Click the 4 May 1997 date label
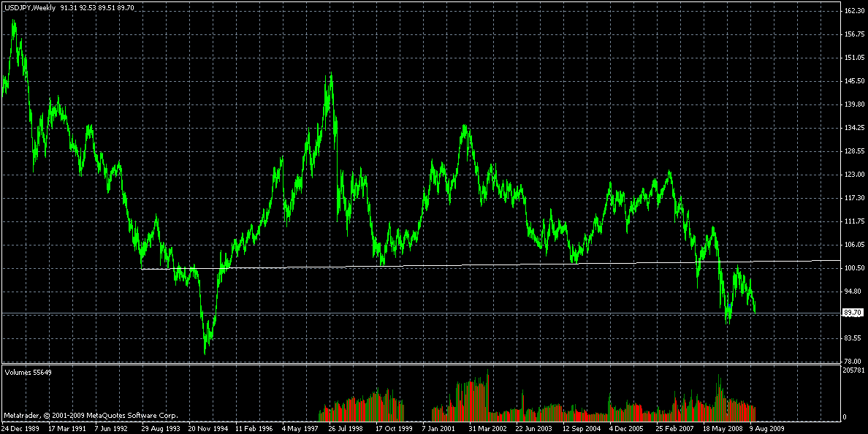 pyautogui.click(x=300, y=428)
